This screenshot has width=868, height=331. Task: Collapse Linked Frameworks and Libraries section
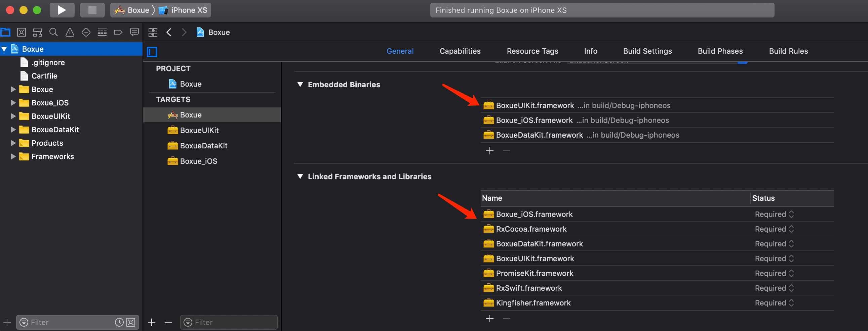tap(300, 177)
